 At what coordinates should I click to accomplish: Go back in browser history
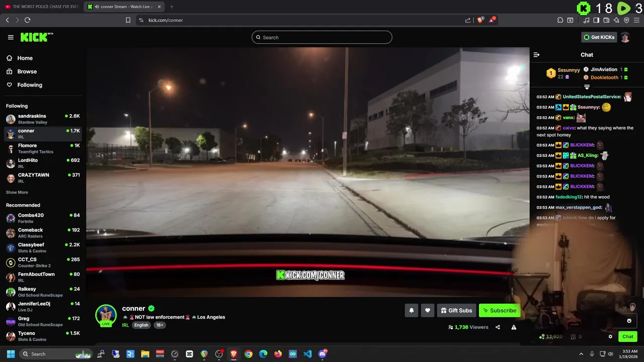[x=7, y=20]
